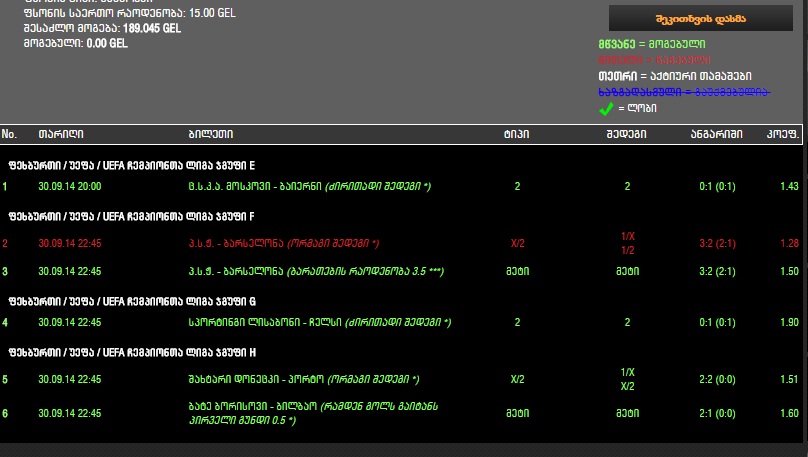Click the date 30.09.14 20:00
The width and height of the screenshot is (808, 457).
tap(70, 186)
